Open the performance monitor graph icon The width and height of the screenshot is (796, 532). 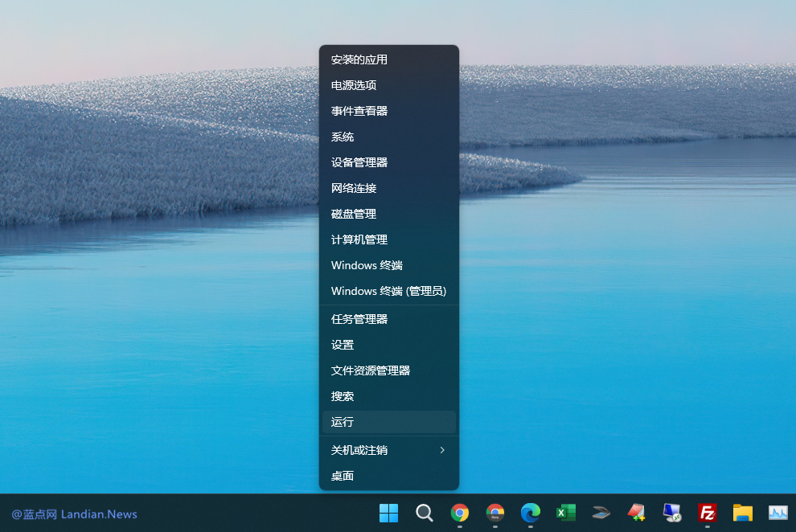(778, 513)
